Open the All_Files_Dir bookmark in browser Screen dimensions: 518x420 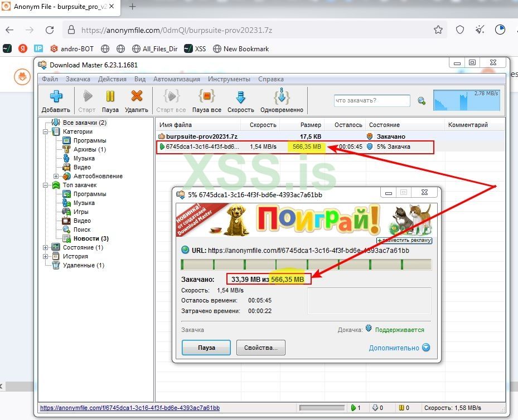(154, 49)
